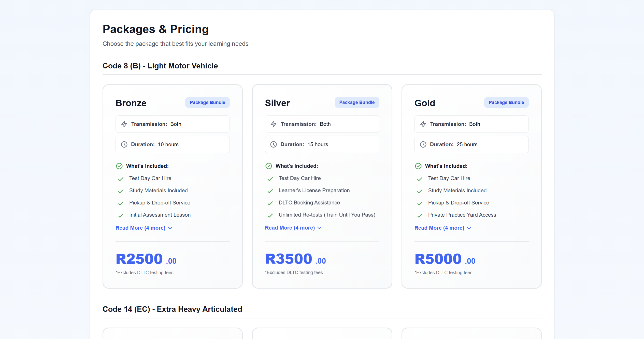Select the Code 14 Extra Heavy Articulated heading
Viewport: 644px width, 339px height.
pyautogui.click(x=172, y=309)
